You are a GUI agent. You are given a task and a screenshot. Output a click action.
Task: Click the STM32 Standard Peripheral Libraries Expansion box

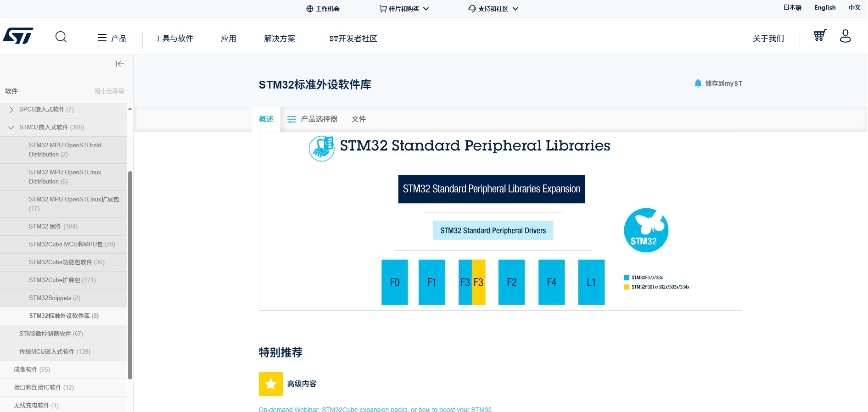tap(492, 189)
